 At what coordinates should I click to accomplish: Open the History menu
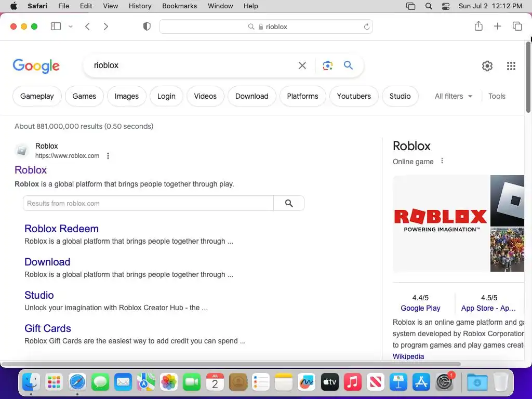[140, 6]
